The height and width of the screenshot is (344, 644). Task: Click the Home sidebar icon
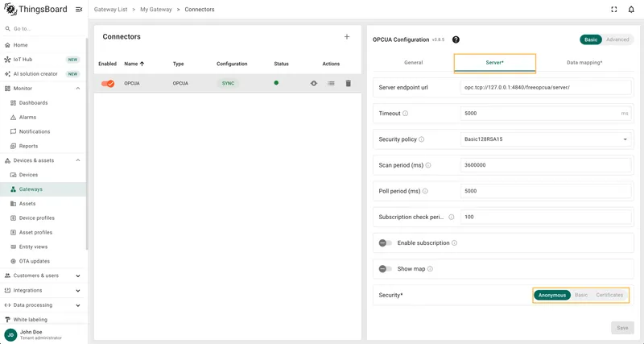coord(7,45)
